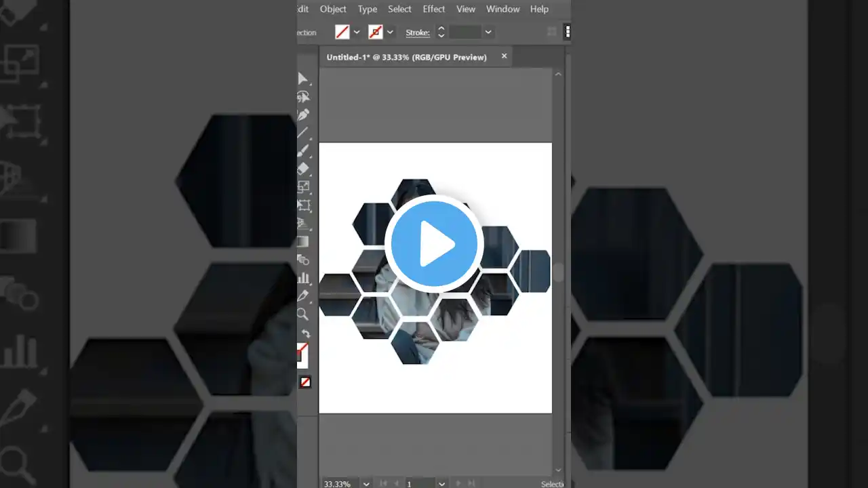Open the artboard navigation dropdown
This screenshot has height=488, width=868.
tap(442, 484)
